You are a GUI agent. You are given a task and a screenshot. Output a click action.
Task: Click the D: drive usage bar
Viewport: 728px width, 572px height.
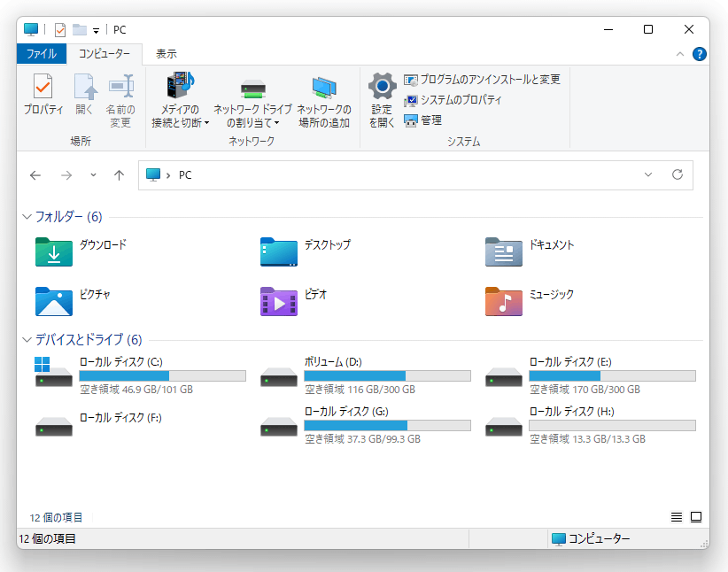click(388, 375)
